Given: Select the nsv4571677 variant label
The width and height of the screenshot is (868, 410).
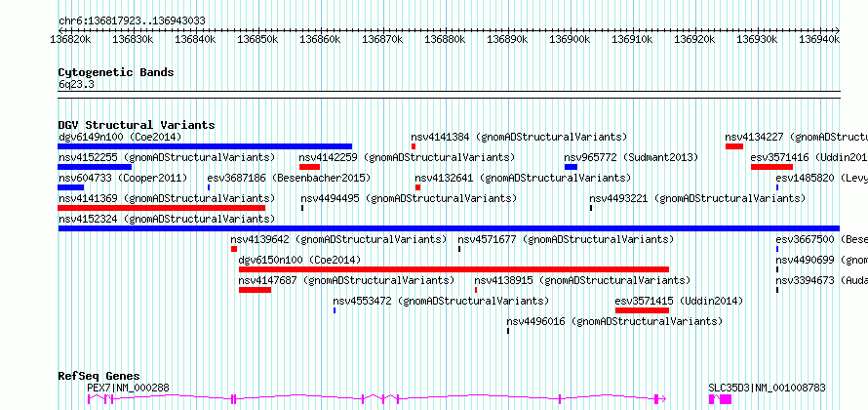Looking at the screenshot, I should tap(566, 239).
